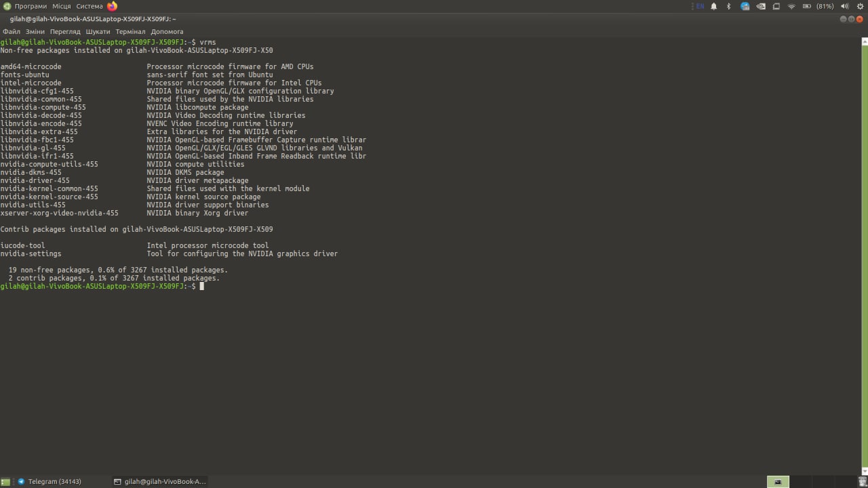Click the libnvidia-common-455 package name
The width and height of the screenshot is (868, 488).
pyautogui.click(x=41, y=99)
